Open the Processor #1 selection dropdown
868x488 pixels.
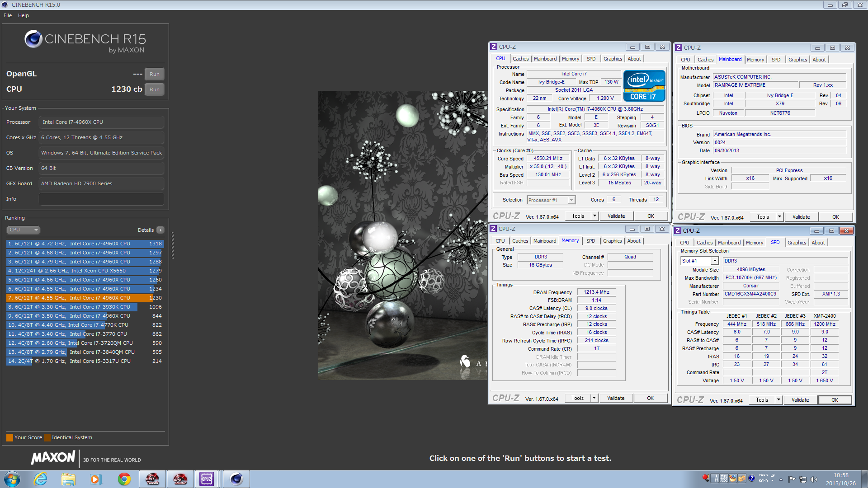(x=571, y=200)
